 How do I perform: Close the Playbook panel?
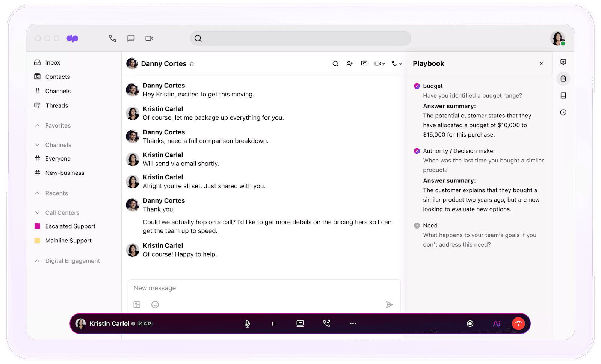pos(541,64)
